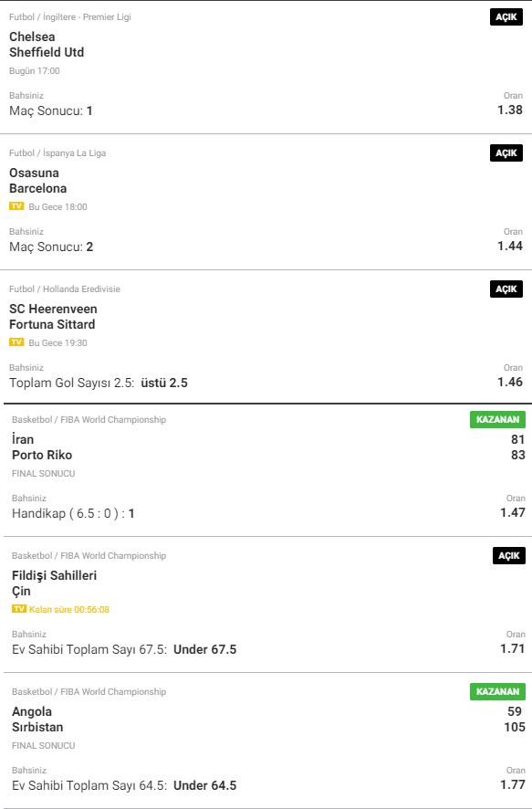The height and width of the screenshot is (809, 532).
Task: Click AÇIK badge on Chelsea bet
Action: pyautogui.click(x=506, y=17)
